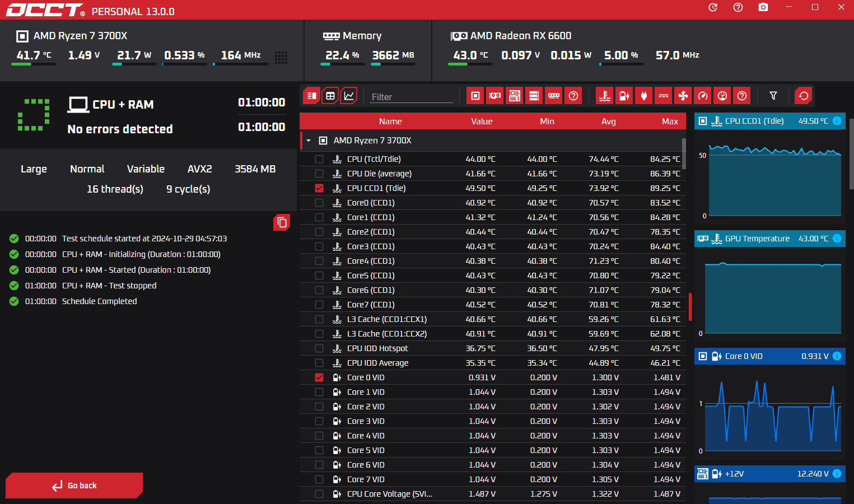Switch to the graph view mode
Viewport: 854px width, 504px height.
point(349,96)
